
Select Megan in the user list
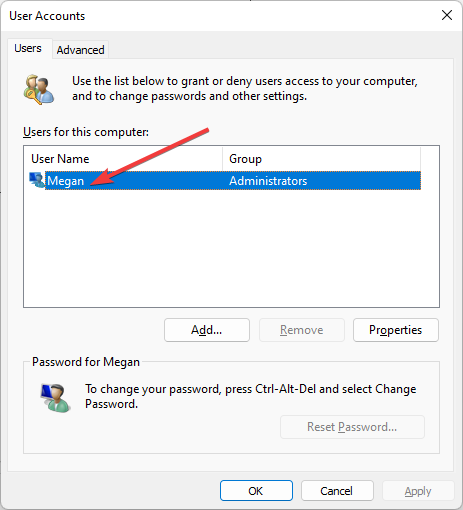tap(65, 181)
